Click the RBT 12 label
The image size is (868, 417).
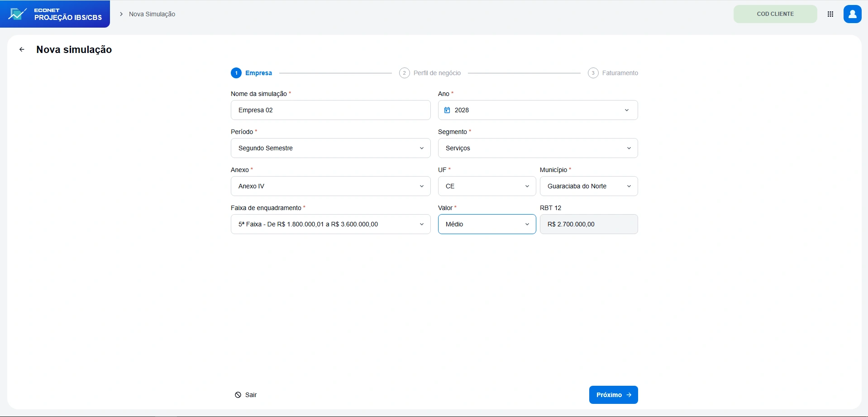click(x=550, y=208)
